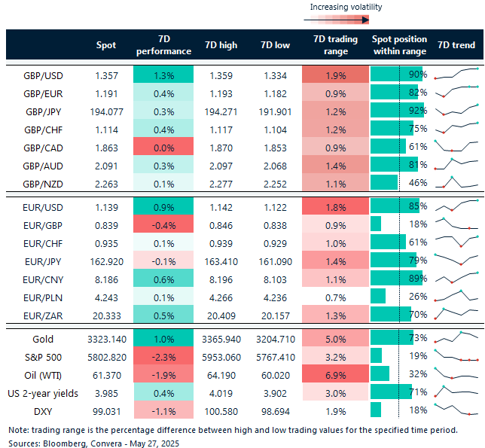Image resolution: width=485 pixels, height=448 pixels.
Task: Click the Oil (WTI) row label
Action: point(43,376)
